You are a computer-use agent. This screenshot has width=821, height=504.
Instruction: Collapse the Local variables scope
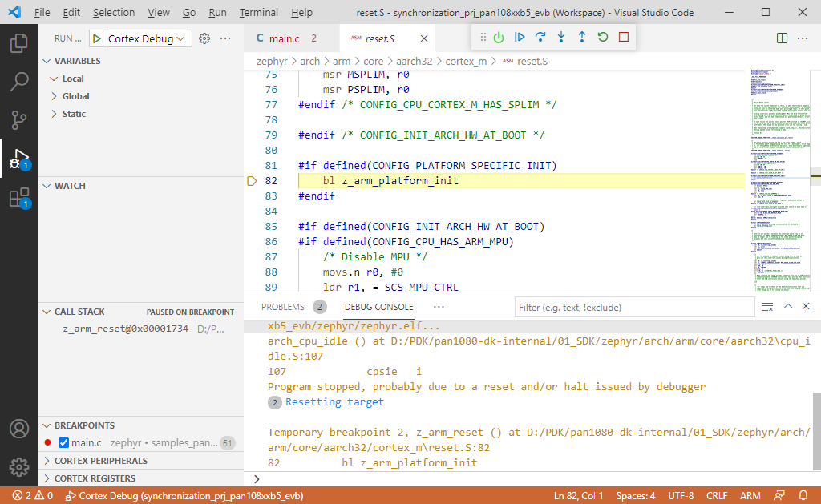point(67,79)
